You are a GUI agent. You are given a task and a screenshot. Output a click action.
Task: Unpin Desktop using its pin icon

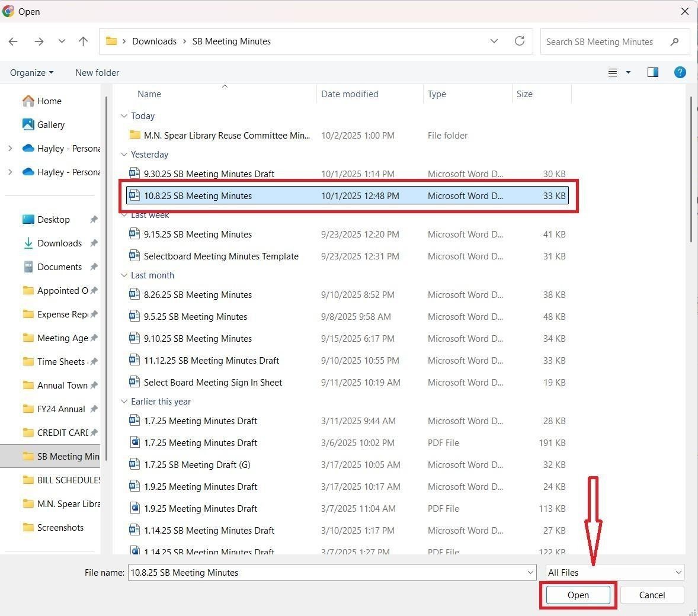click(94, 219)
